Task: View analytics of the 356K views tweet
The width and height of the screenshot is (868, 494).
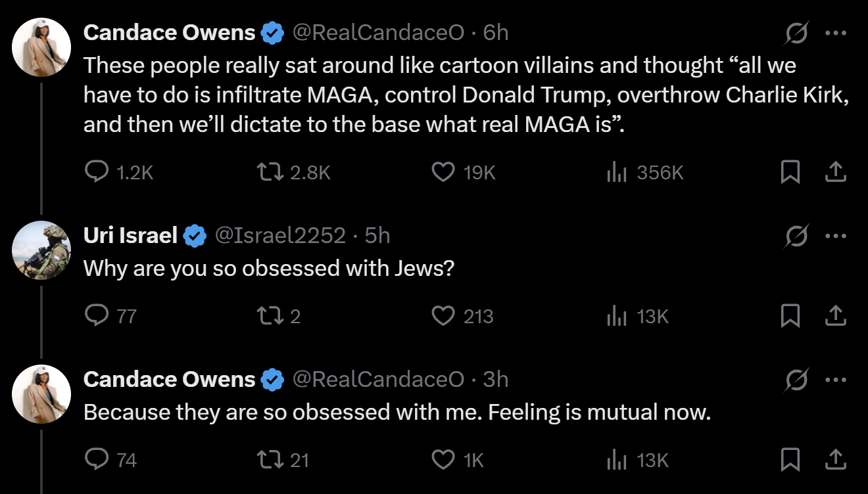Action: 615,172
